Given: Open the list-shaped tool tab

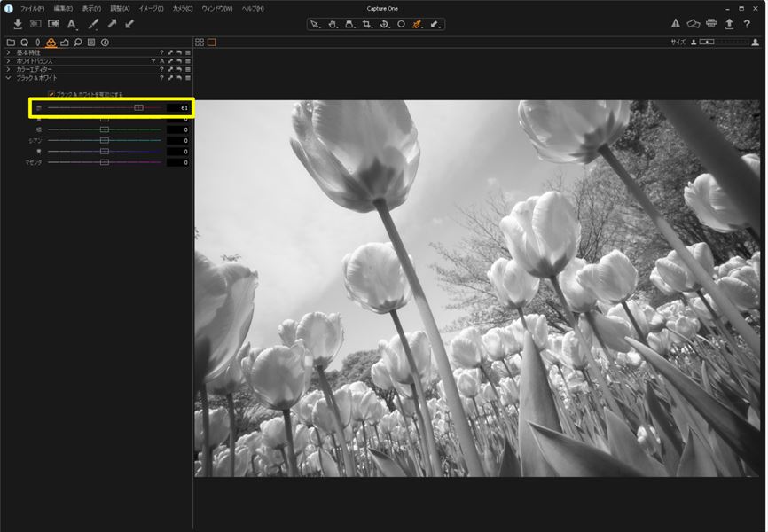Looking at the screenshot, I should tap(91, 43).
